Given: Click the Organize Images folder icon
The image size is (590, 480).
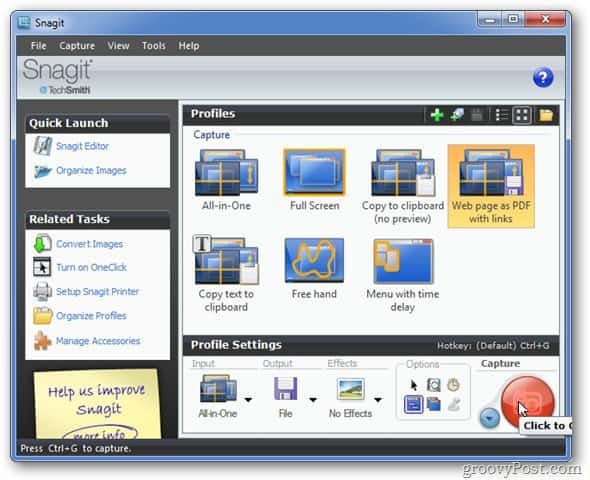Looking at the screenshot, I should click(x=42, y=171).
